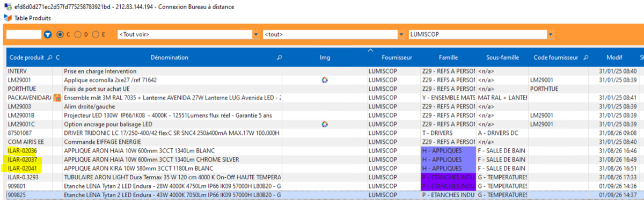Select the 909825 product code
Screen dimensions: 644x203
(x=17, y=195)
